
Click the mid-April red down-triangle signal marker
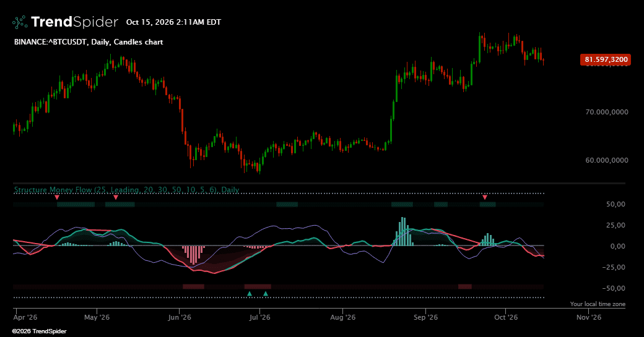coord(57,198)
